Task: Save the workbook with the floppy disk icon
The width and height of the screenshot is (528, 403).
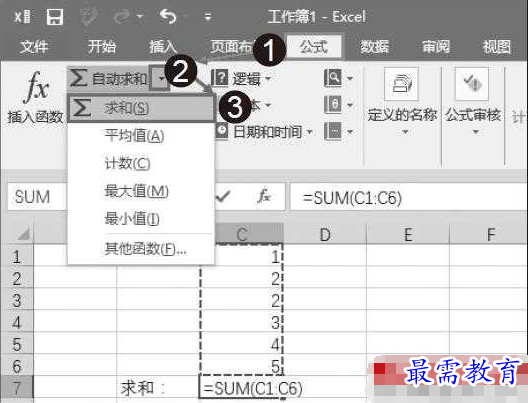Action: 55,16
